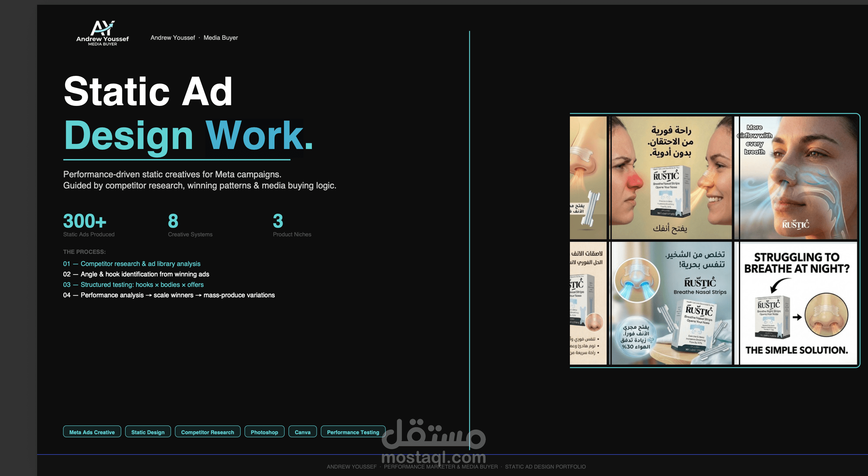Click the Andrew Youssef Media Buyer logo
The image size is (868, 476).
pyautogui.click(x=102, y=33)
